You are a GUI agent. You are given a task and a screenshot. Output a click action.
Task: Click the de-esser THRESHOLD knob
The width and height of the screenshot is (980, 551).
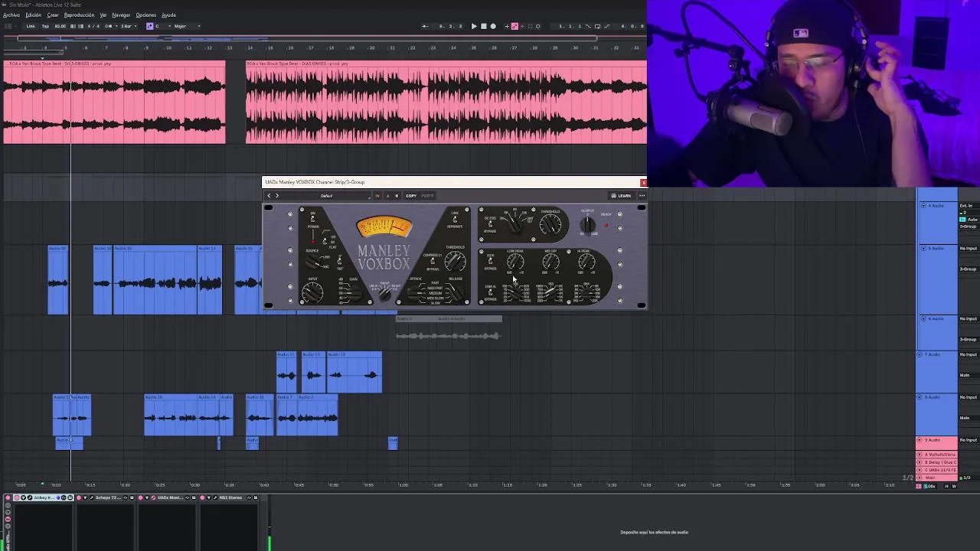(550, 224)
